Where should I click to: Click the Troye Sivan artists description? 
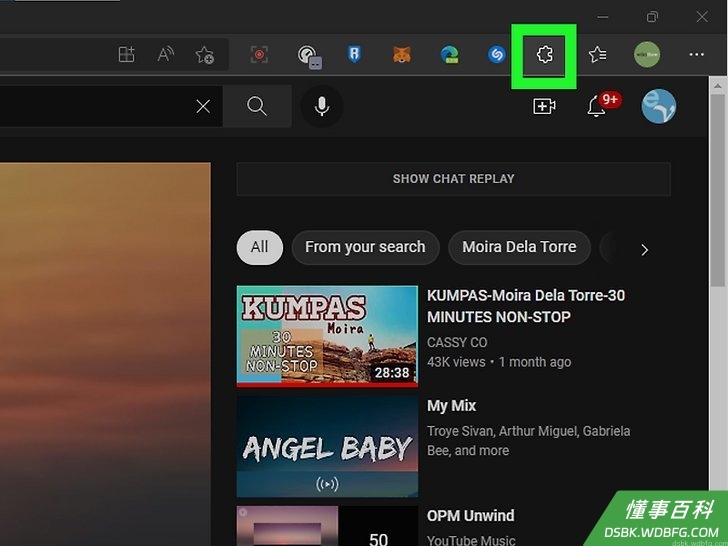pos(528,441)
